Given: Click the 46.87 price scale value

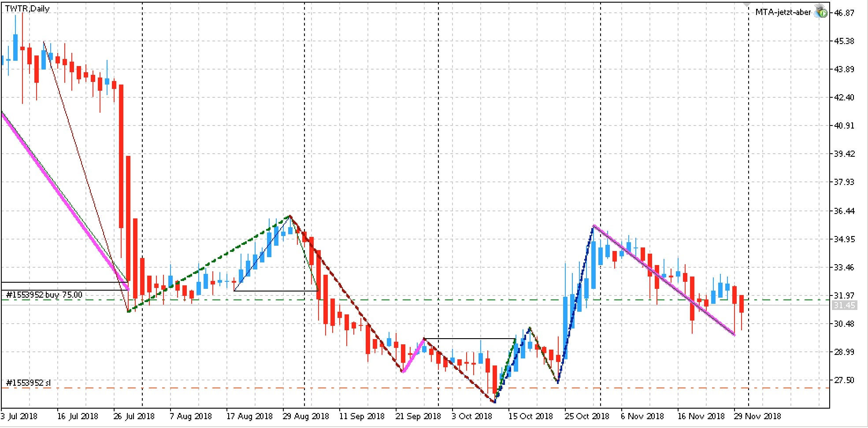Looking at the screenshot, I should (x=844, y=13).
